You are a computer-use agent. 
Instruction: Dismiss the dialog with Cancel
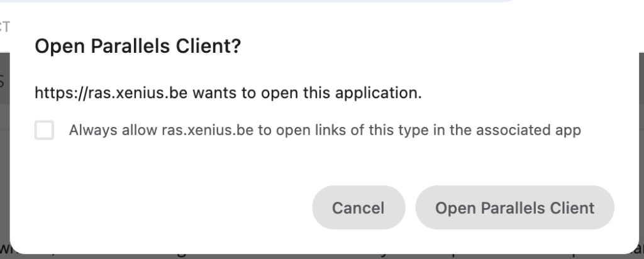pyautogui.click(x=358, y=207)
